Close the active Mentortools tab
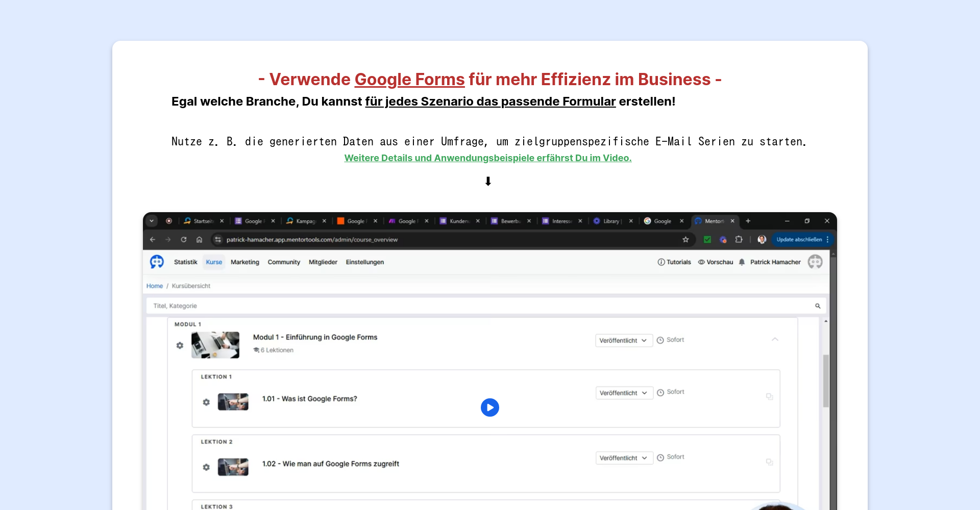980x510 pixels. 732,221
